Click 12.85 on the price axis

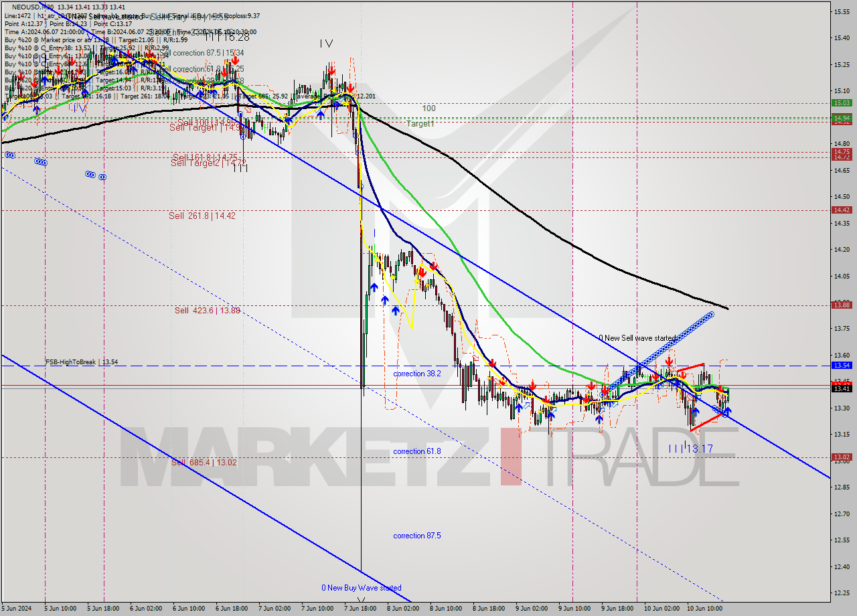(x=842, y=487)
